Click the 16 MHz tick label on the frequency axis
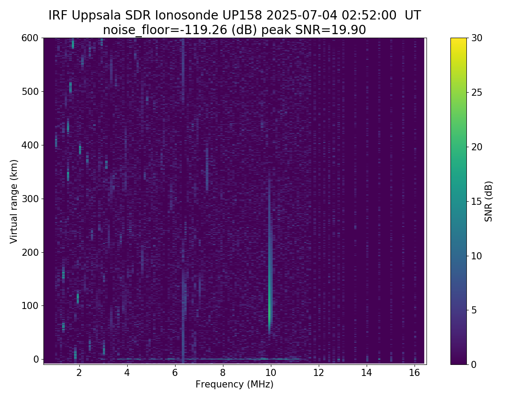532x399 pixels. pos(415,373)
